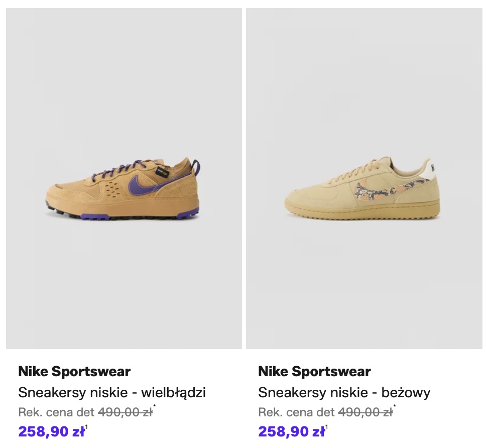Click crossed-out 490,00 zł on beżowy item
486x448 pixels.
coord(365,412)
